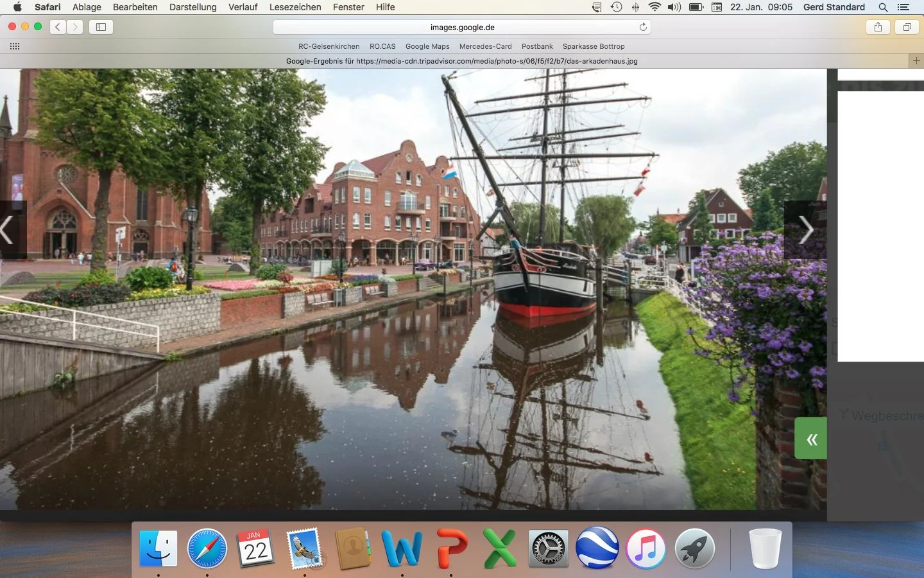924x578 pixels.
Task: Launch Google Earth from the Dock
Action: pyautogui.click(x=597, y=548)
